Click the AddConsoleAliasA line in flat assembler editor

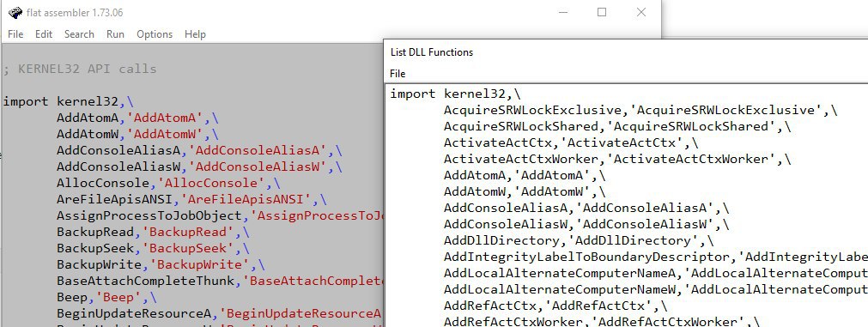click(199, 150)
